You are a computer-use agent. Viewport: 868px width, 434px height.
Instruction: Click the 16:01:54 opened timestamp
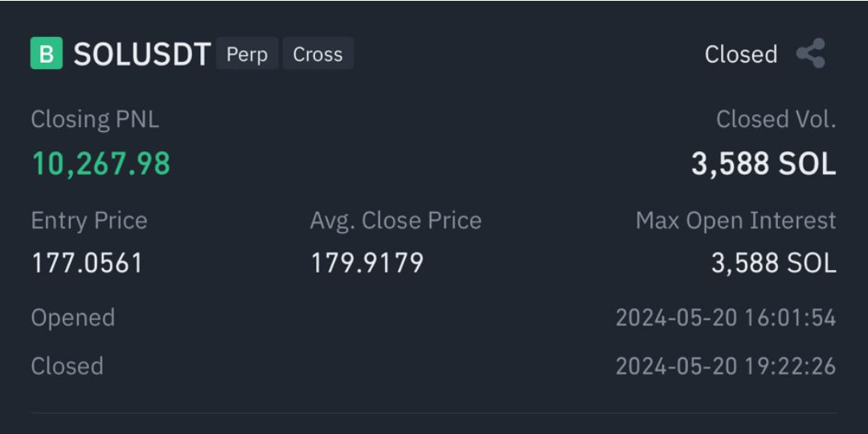(726, 317)
